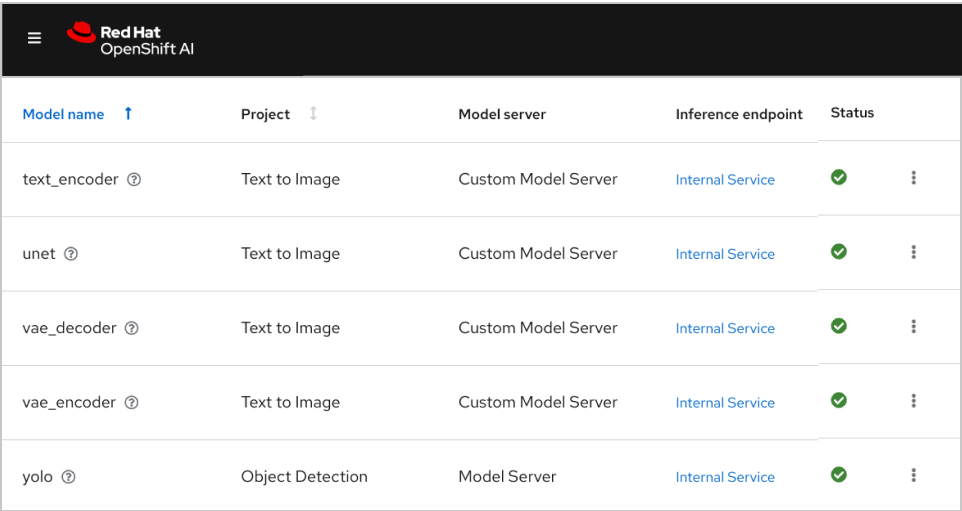The width and height of the screenshot is (962, 511).
Task: Click help icon next to unet
Action: 71,254
